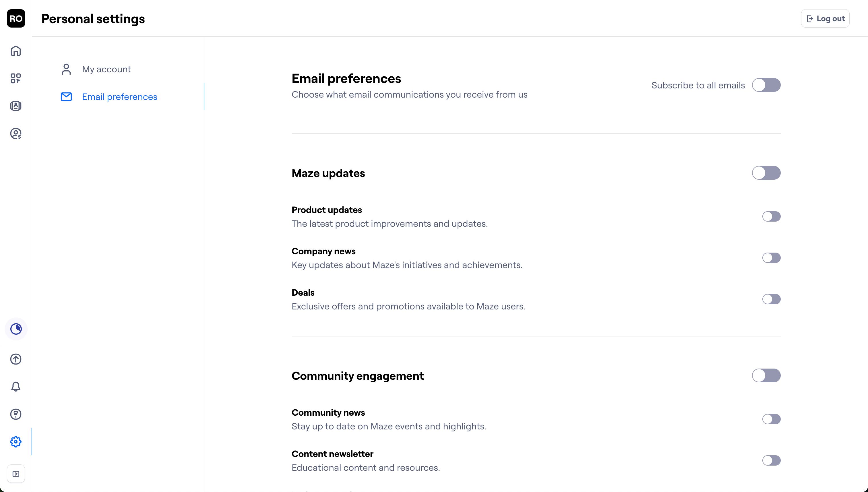Click the Maze updates heading
This screenshot has width=868, height=492.
(x=328, y=173)
